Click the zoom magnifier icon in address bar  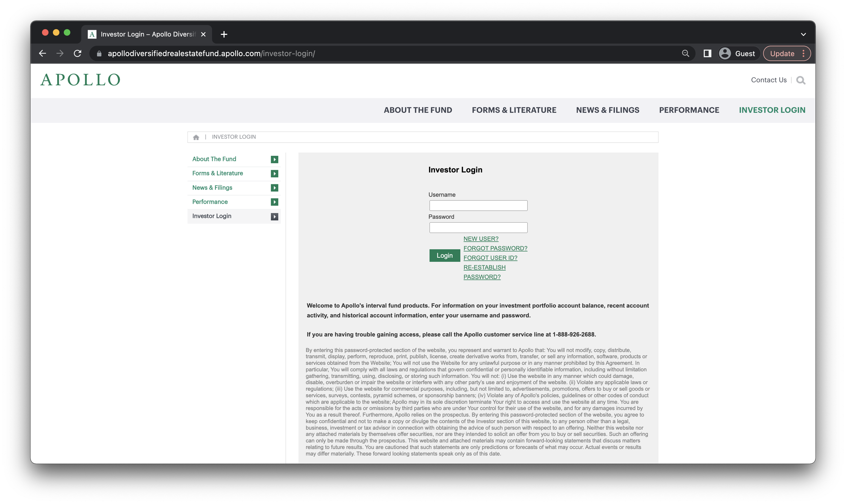[x=686, y=53]
